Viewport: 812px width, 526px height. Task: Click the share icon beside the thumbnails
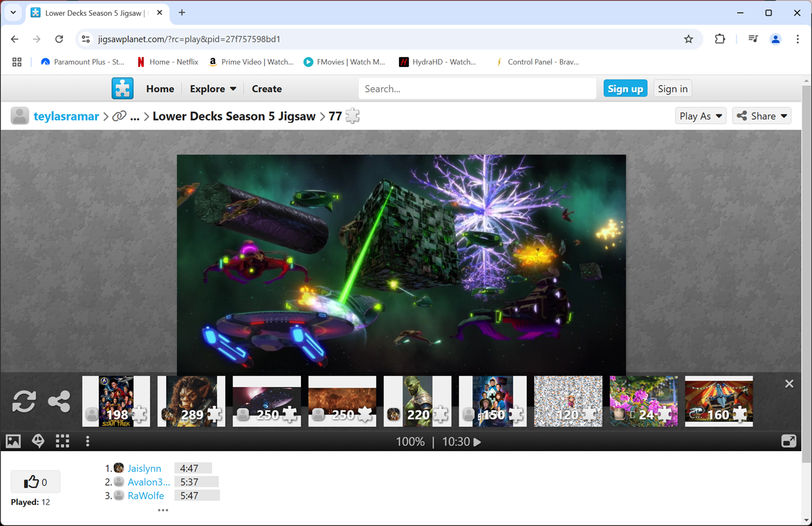tap(59, 401)
